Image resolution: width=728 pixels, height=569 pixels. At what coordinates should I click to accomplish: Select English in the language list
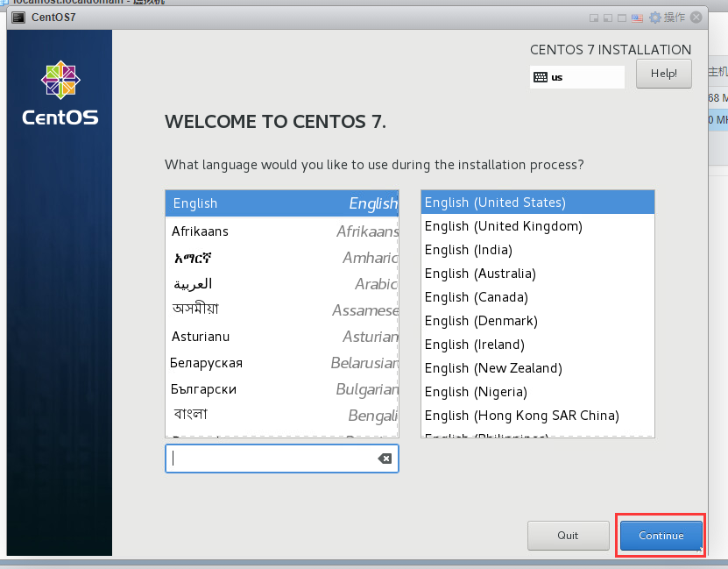282,203
